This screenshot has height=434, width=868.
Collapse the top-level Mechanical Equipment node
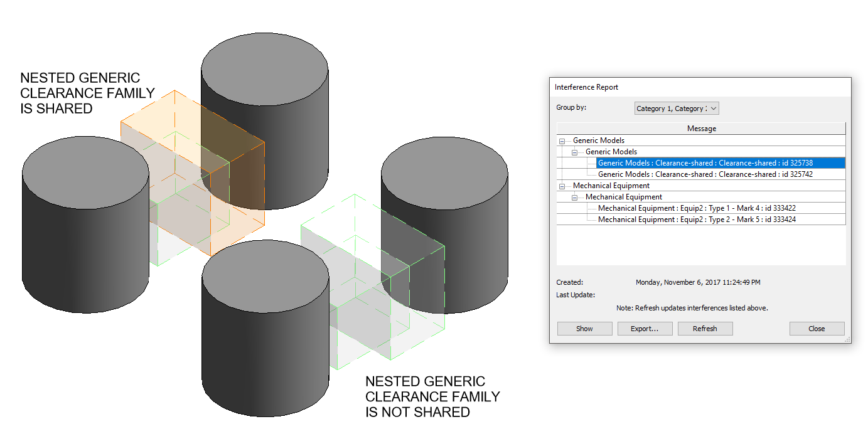[x=562, y=186]
